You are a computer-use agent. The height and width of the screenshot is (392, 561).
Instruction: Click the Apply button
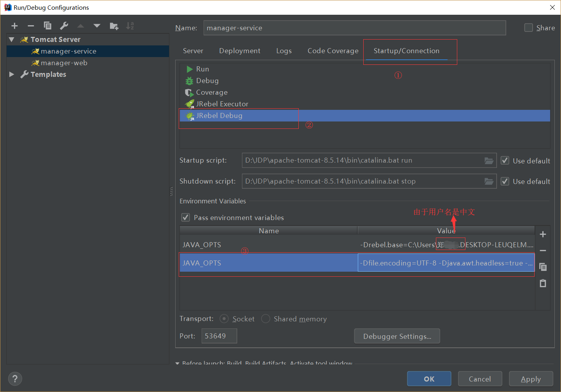531,379
